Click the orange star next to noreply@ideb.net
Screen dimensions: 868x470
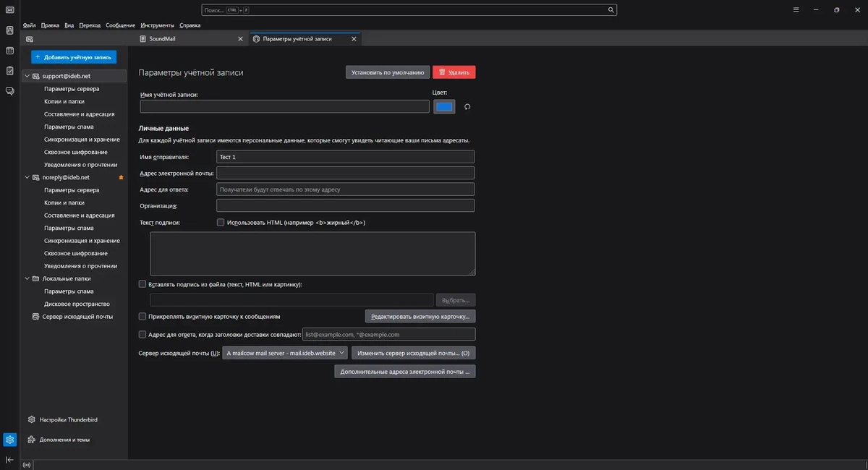121,177
